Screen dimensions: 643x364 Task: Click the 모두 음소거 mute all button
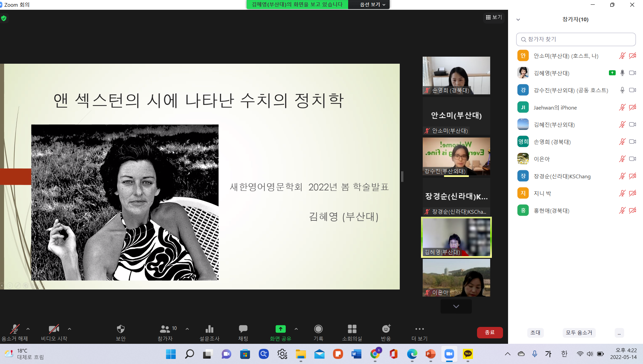pyautogui.click(x=579, y=333)
